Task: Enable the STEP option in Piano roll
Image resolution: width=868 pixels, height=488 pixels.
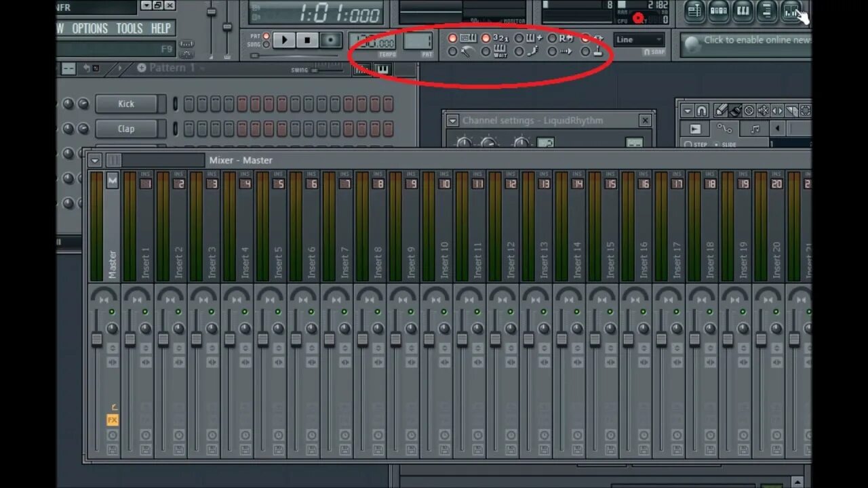Action: tap(696, 144)
